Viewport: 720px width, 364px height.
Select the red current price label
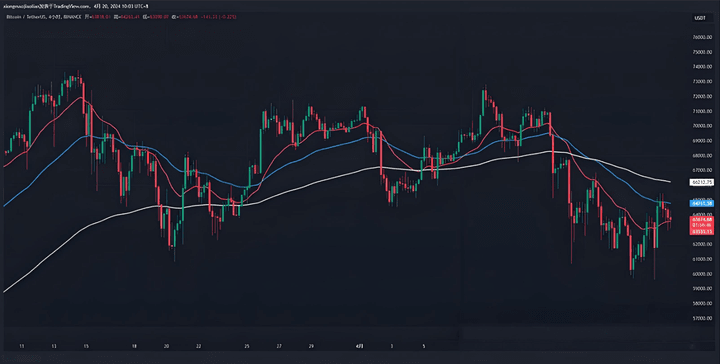(x=702, y=225)
